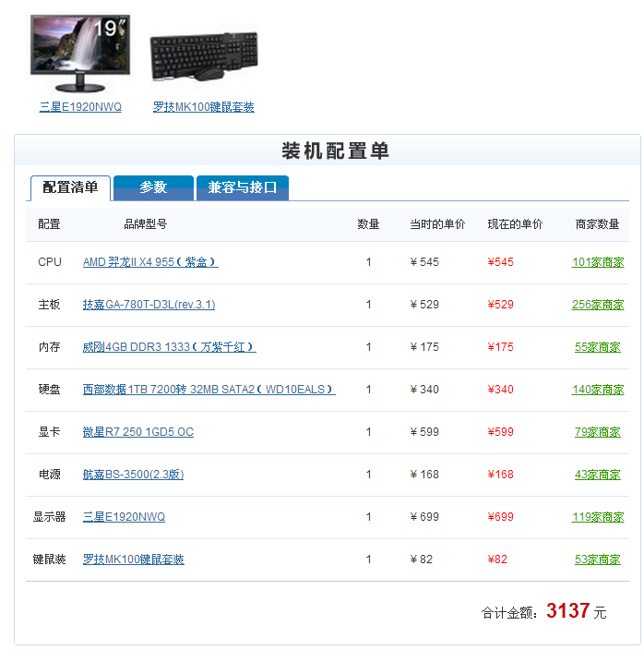Screen dimensions: 644x650
Task: Click the 三星E1920NWQ link under the monitor image
Action: click(x=80, y=106)
